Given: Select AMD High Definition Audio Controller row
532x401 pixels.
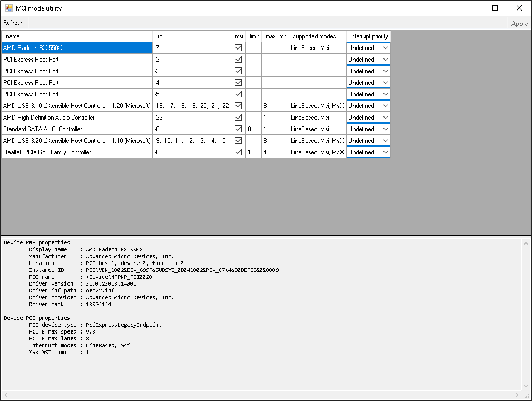Looking at the screenshot, I should 77,117.
